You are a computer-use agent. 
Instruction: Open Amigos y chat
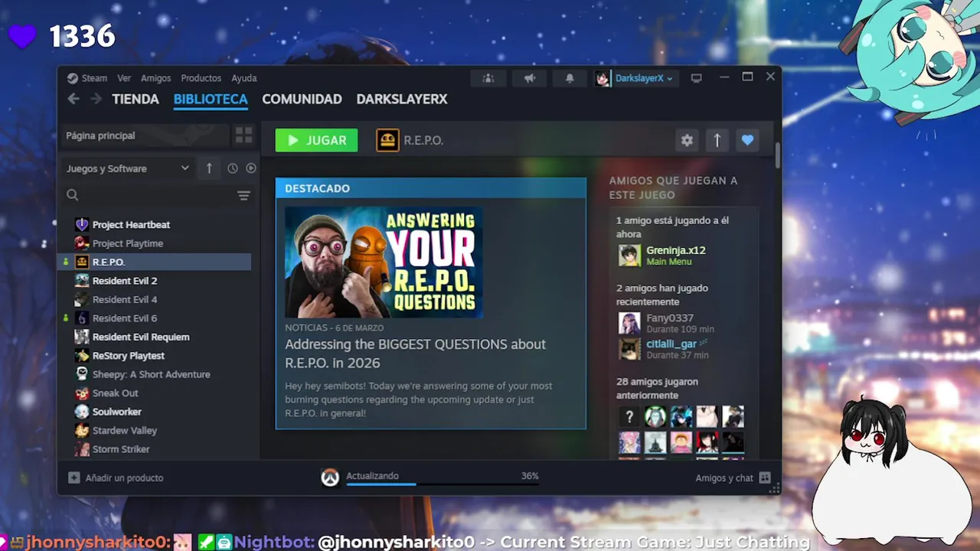(x=733, y=478)
